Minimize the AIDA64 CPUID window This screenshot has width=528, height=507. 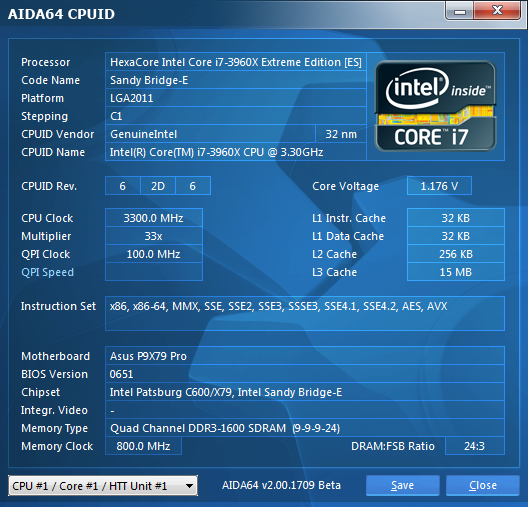point(460,11)
